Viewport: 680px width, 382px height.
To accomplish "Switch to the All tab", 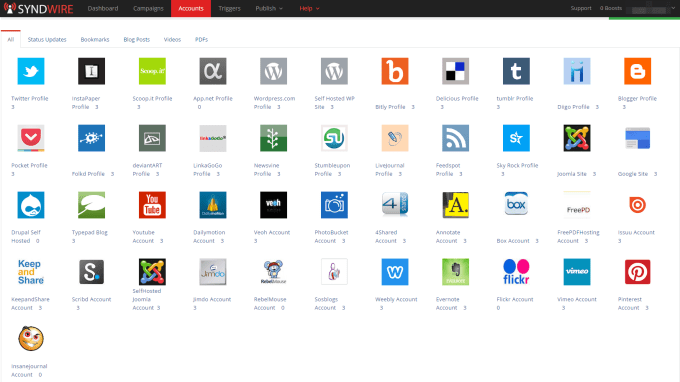I will 11,39.
